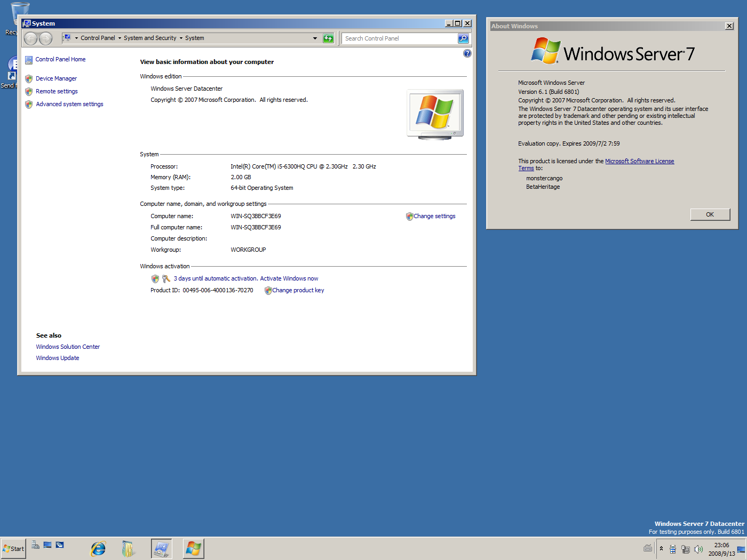Maximize the System window
Screen dimensions: 747x560
[x=458, y=23]
